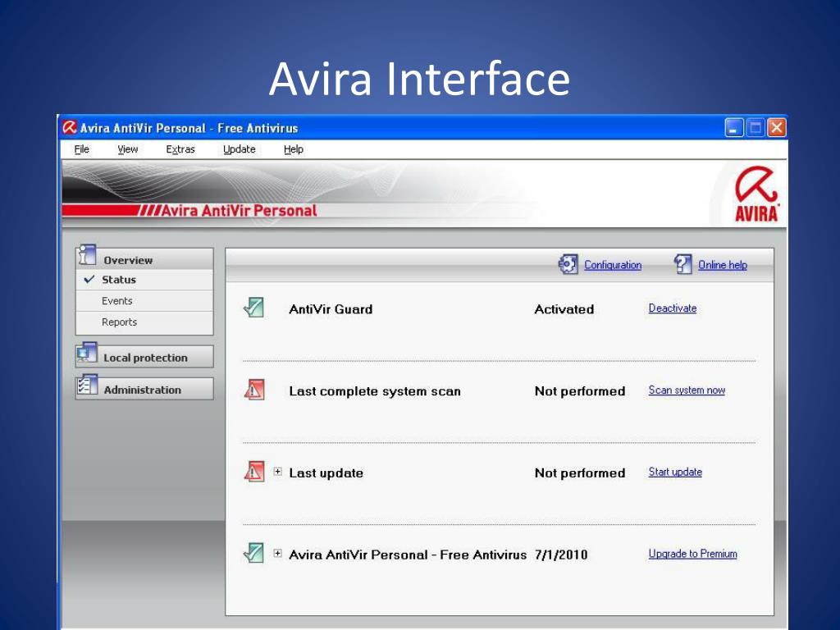Viewport: 840px width, 630px height.
Task: Open the View menu
Action: pos(127,149)
